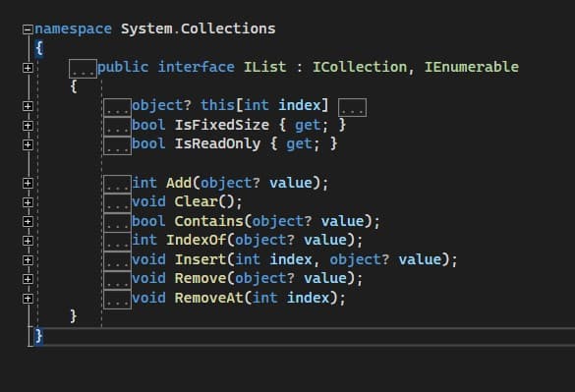575x392 pixels.
Task: Expand plus box beside bool IsReadOnly
Action: (28, 144)
